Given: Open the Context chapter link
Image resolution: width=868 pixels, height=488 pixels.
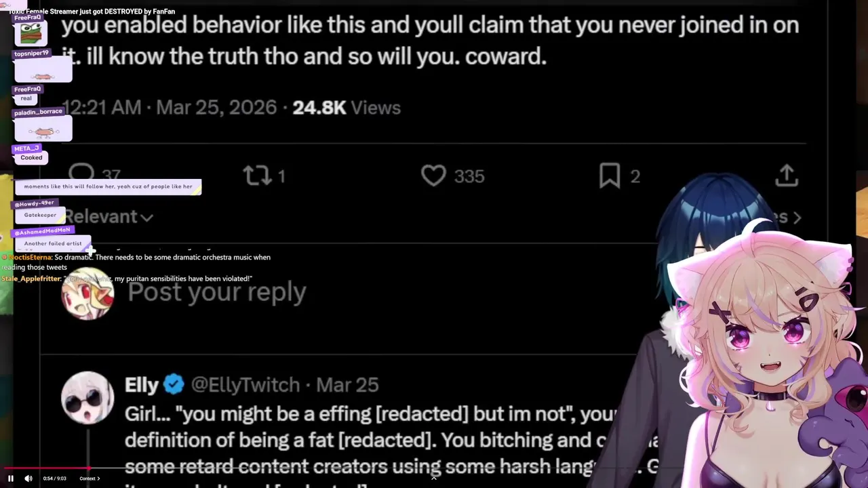Looking at the screenshot, I should tap(90, 479).
